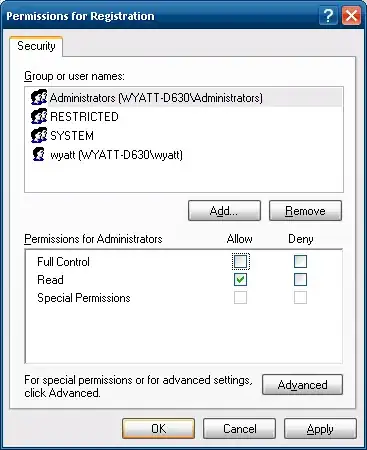Viewport: 367px width, 450px height.
Task: Click the Add... button
Action: tap(224, 211)
